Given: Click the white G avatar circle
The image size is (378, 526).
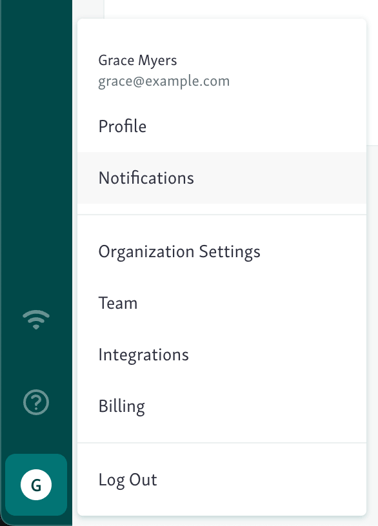Looking at the screenshot, I should pos(36,484).
